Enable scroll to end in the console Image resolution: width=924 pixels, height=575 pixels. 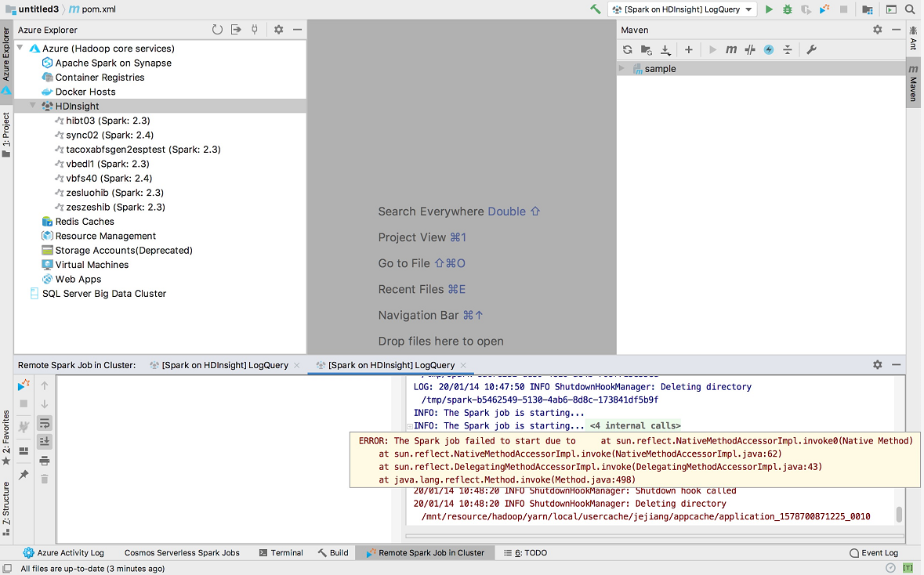[45, 441]
